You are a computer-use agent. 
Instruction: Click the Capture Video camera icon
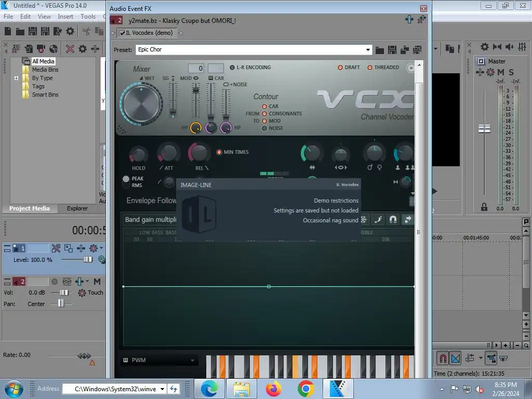[41, 49]
